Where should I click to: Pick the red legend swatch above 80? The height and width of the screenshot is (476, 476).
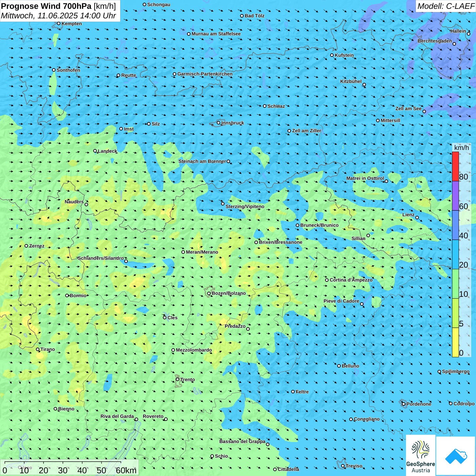click(455, 166)
